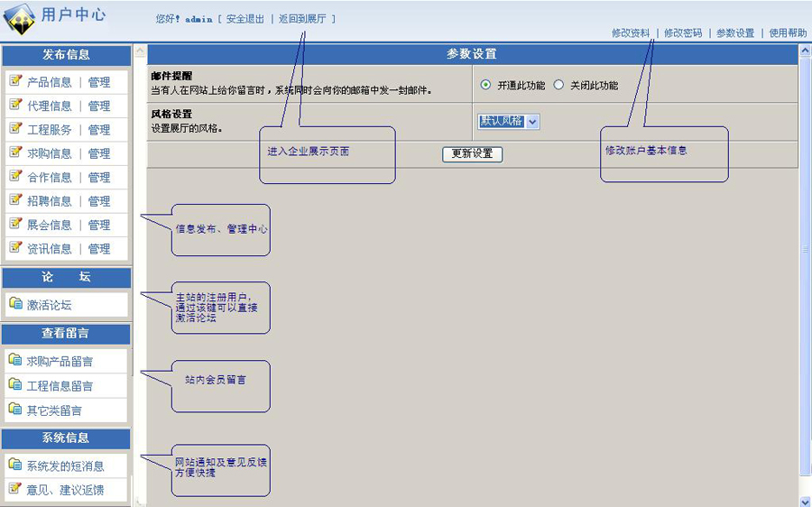
Task: Click the 产品信息 edit icon
Action: pyautogui.click(x=15, y=81)
